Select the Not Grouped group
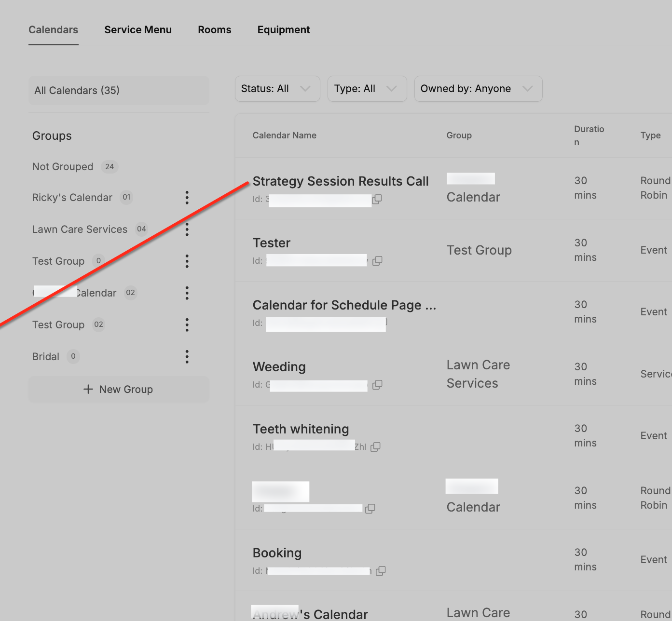This screenshot has height=621, width=672. coord(63,167)
